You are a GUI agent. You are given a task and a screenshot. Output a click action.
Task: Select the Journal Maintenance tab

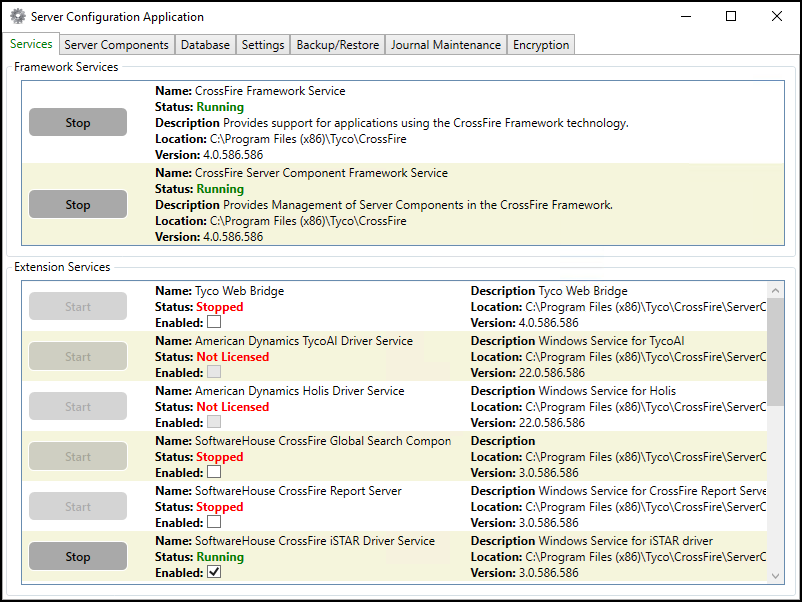pyautogui.click(x=445, y=45)
